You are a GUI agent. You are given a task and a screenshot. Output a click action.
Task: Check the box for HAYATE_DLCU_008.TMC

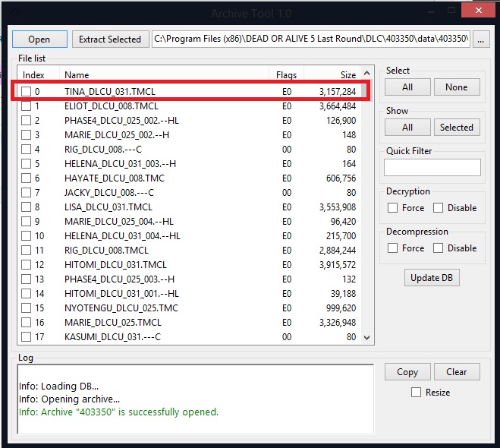[26, 178]
